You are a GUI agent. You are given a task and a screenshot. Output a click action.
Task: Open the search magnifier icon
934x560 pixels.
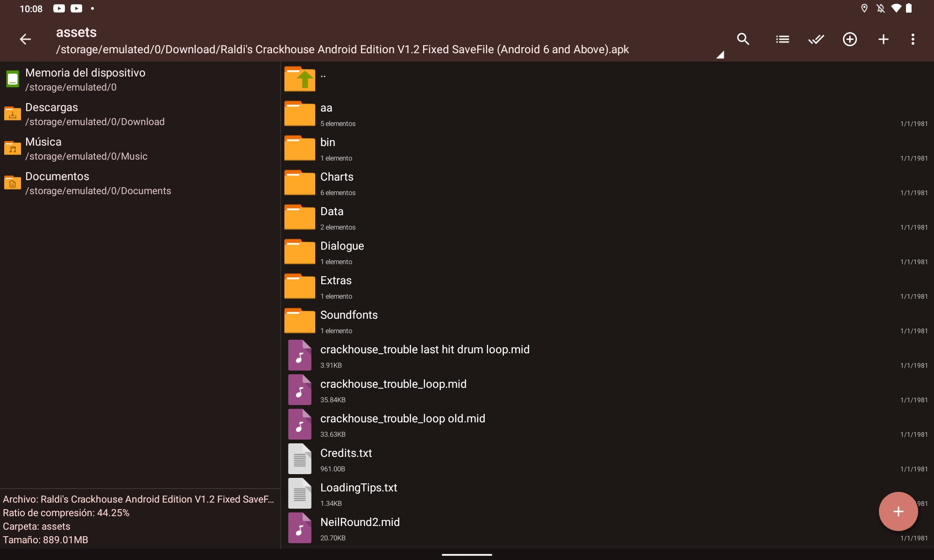(x=743, y=39)
